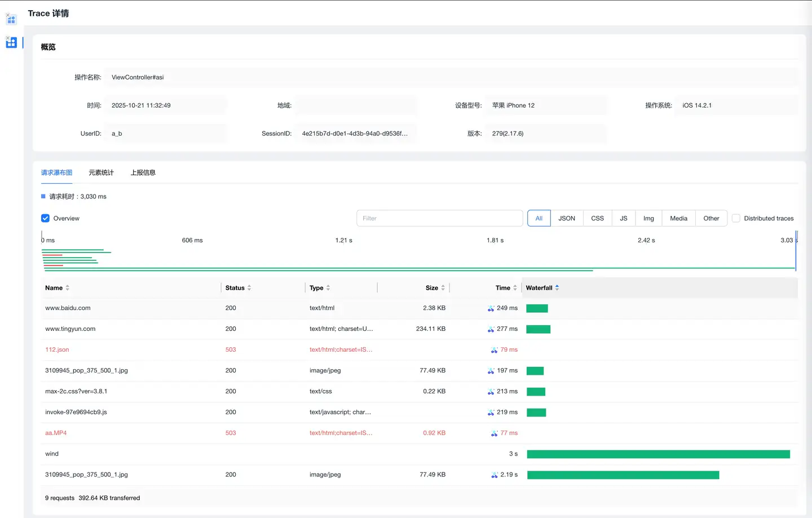Click the active blue sidebar module icon
This screenshot has width=812, height=518.
coord(11,43)
